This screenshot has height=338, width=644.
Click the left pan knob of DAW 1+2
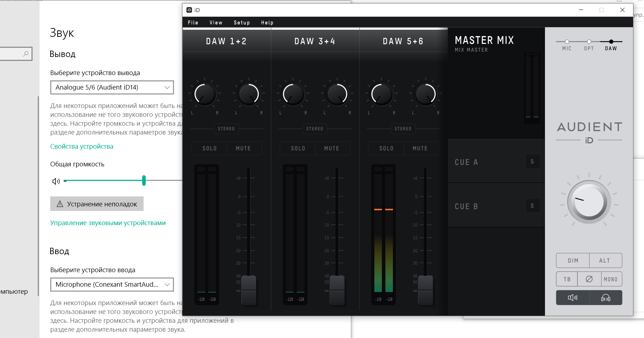tap(205, 94)
